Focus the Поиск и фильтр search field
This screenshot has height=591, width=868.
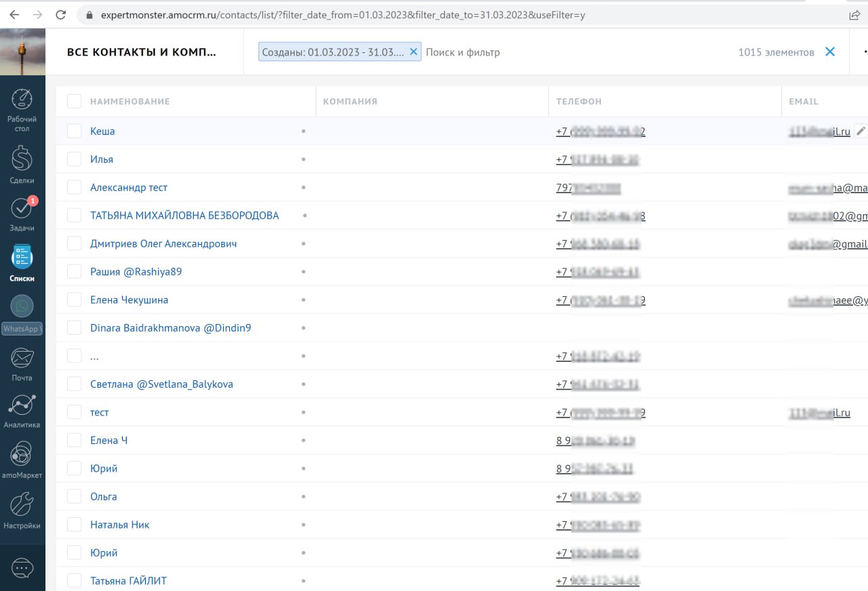click(x=462, y=52)
